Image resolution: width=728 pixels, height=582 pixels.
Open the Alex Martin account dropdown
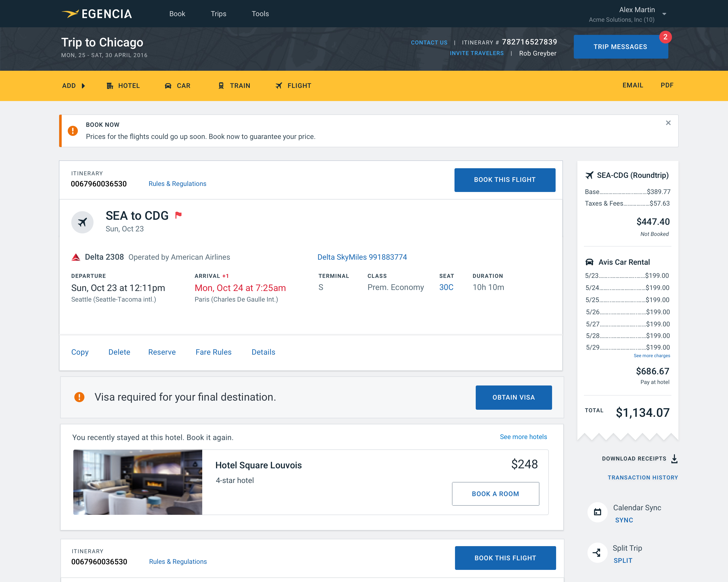coord(664,14)
